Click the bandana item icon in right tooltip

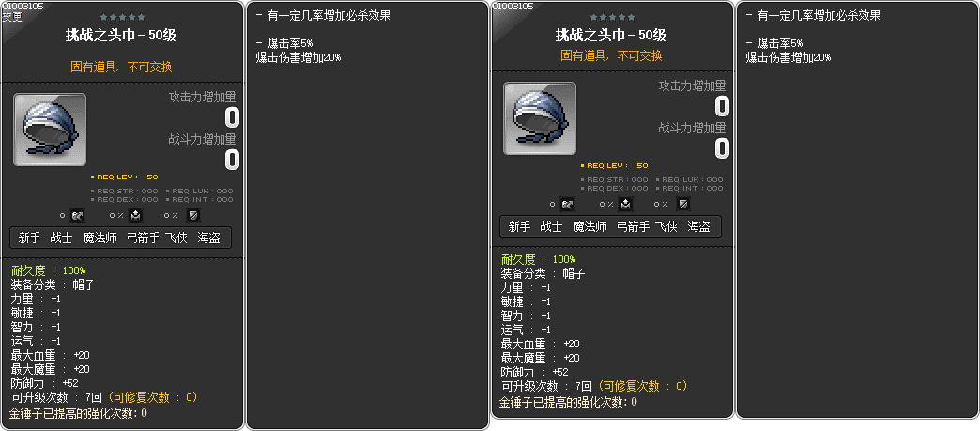540,119
